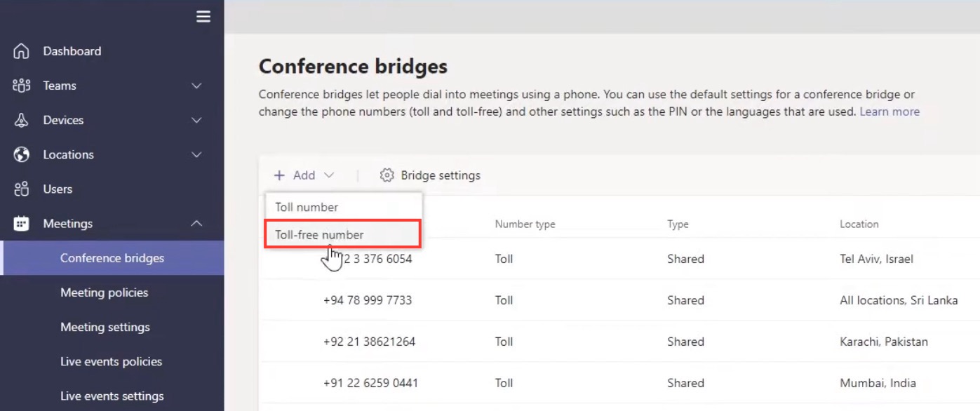Choose Toll-free number menu option

coord(343,234)
